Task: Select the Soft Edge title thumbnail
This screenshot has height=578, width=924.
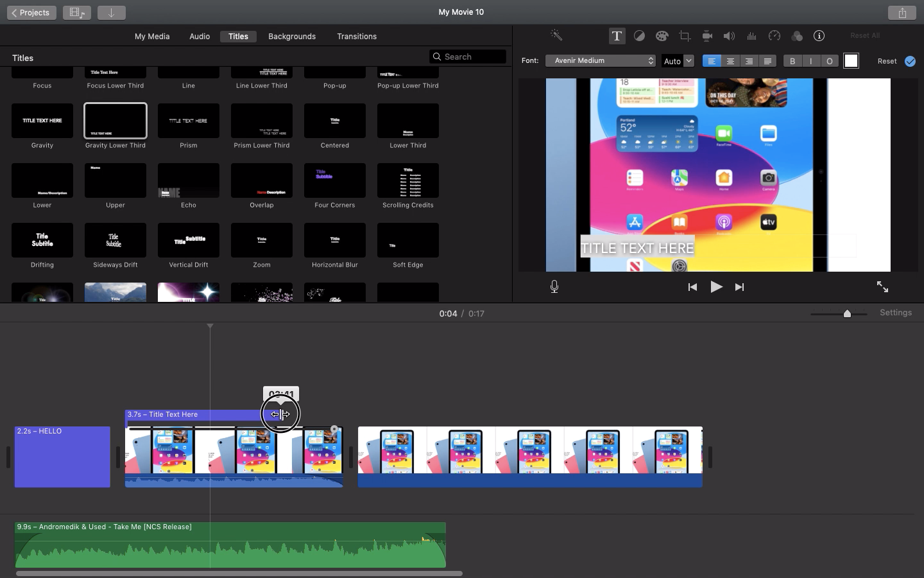Action: point(408,240)
